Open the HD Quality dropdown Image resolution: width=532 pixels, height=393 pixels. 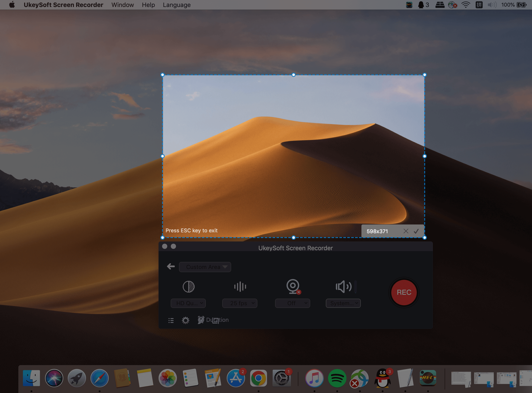(188, 303)
